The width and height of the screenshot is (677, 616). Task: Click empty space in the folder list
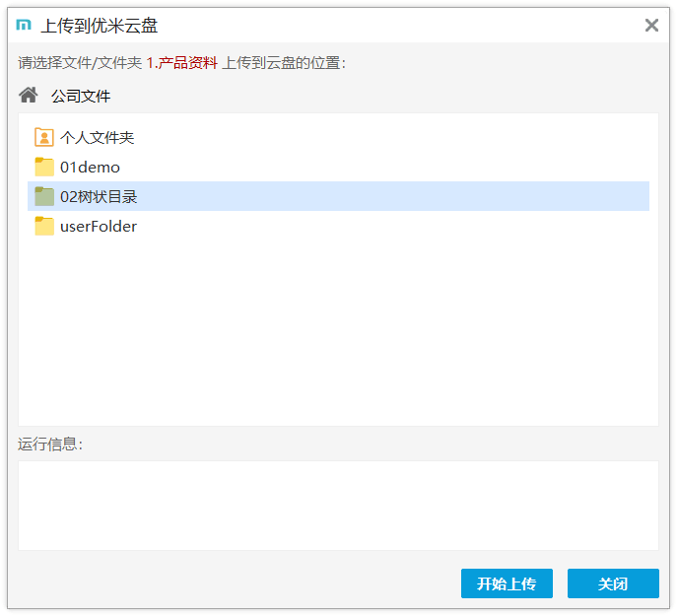(338, 335)
